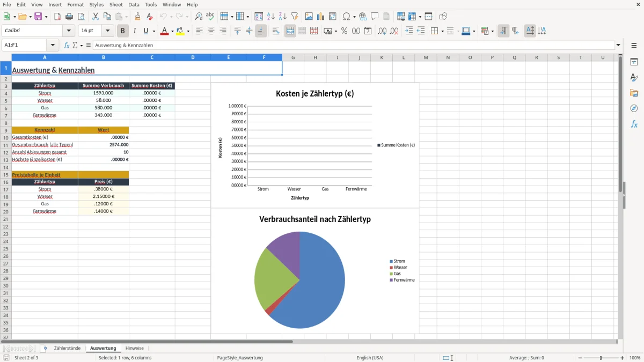
Task: Click the Insert Comment icon
Action: tap(375, 17)
